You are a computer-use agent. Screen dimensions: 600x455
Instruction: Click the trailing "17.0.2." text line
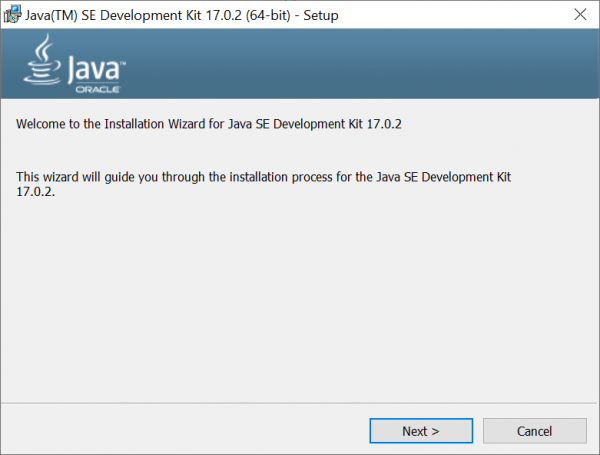tap(35, 191)
